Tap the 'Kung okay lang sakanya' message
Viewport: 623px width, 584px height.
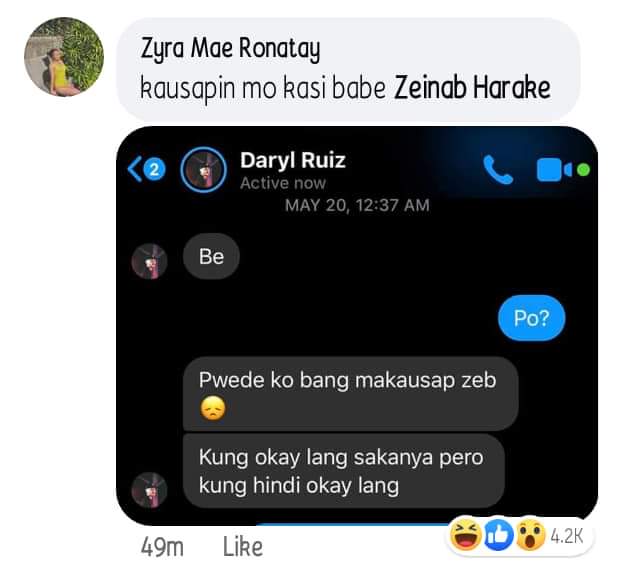coord(344,471)
